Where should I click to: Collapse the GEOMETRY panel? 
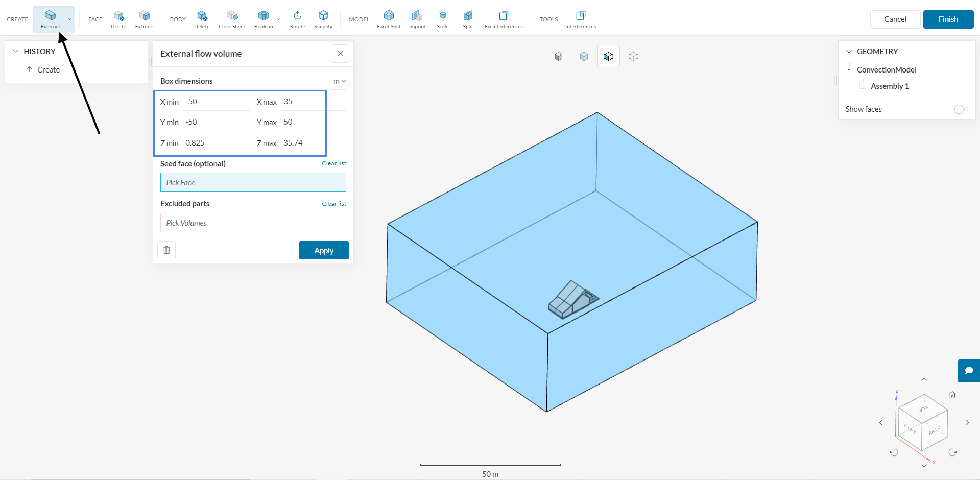[x=849, y=52]
